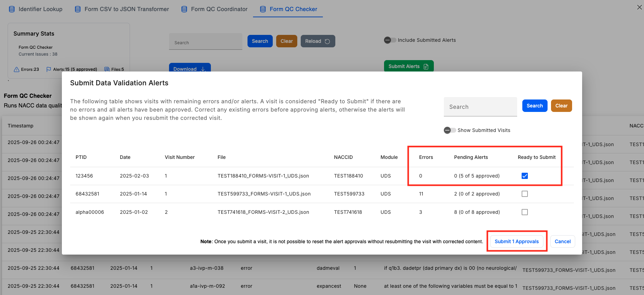Viewport: 644px width, 295px height.
Task: Uncheck Ready to Submit for PTID 123456
Action: [x=524, y=176]
